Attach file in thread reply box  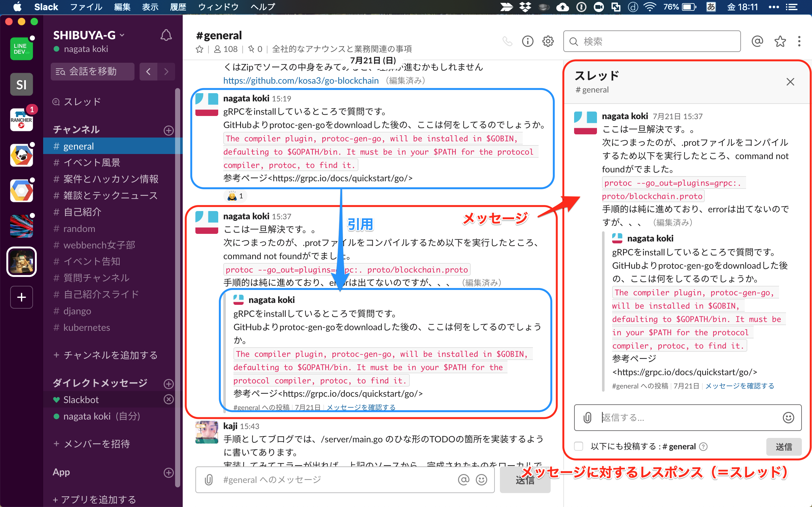tap(587, 417)
